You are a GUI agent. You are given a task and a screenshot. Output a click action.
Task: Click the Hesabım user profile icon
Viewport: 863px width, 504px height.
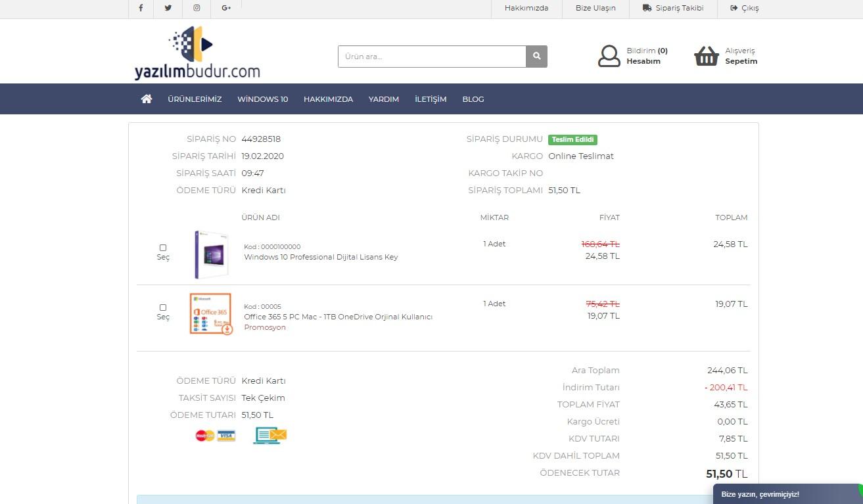point(609,56)
